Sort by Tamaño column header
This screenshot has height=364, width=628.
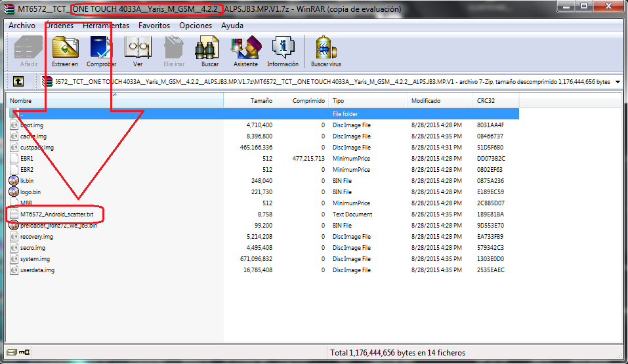tap(250, 100)
